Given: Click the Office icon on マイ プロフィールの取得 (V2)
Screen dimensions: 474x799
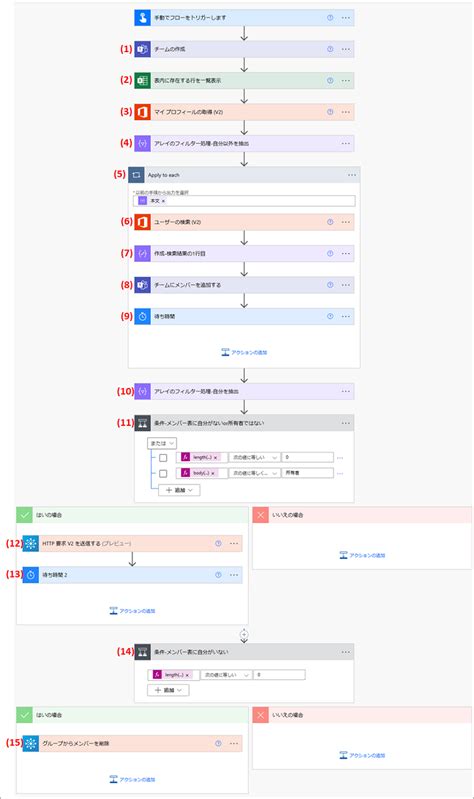Looking at the screenshot, I should pyautogui.click(x=142, y=112).
